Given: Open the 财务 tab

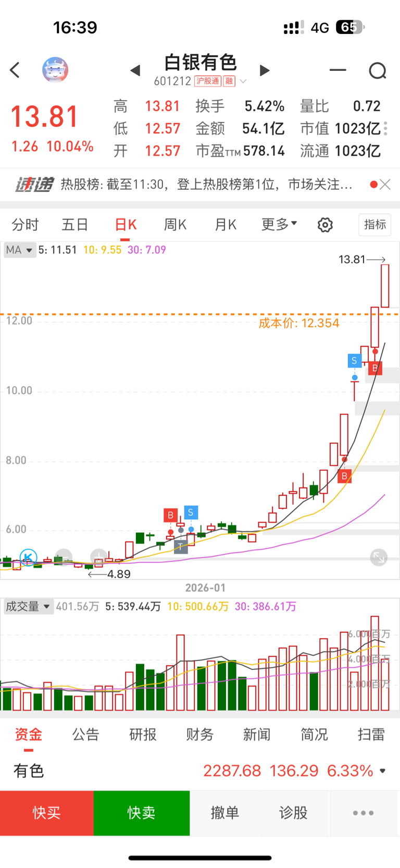Looking at the screenshot, I should (x=200, y=735).
